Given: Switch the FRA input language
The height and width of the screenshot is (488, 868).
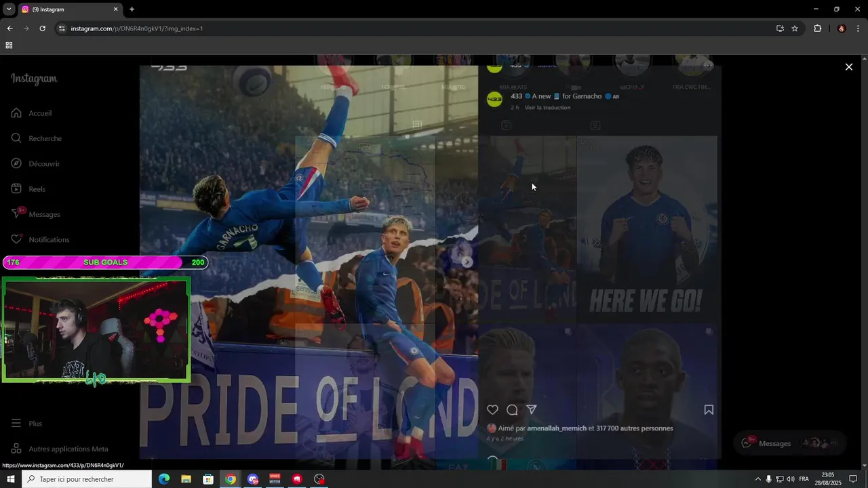Looking at the screenshot, I should coord(804,479).
